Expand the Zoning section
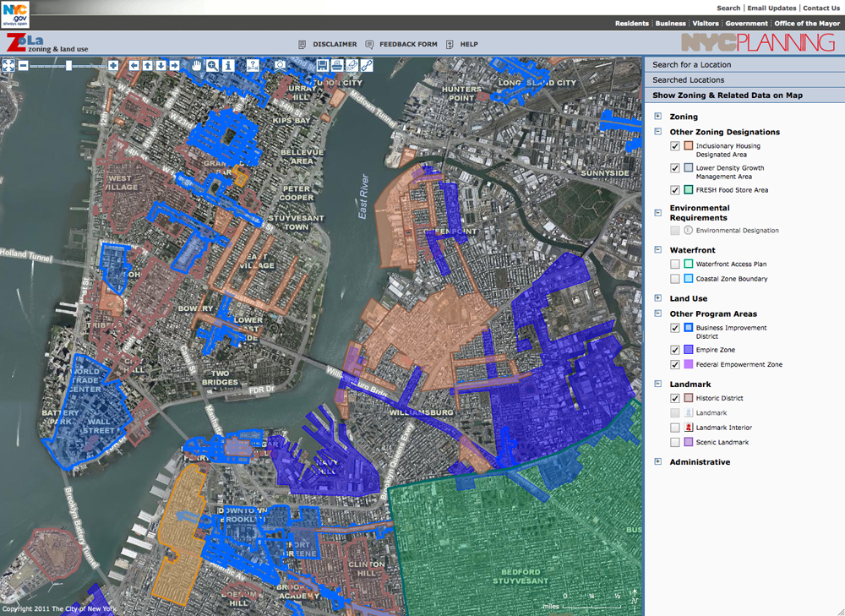 tap(658, 117)
